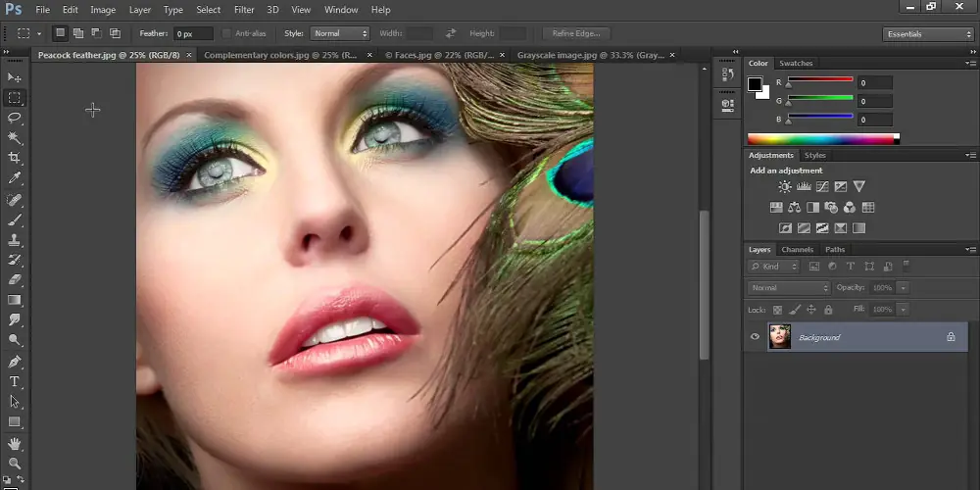Click the Refine Edge button

[576, 33]
